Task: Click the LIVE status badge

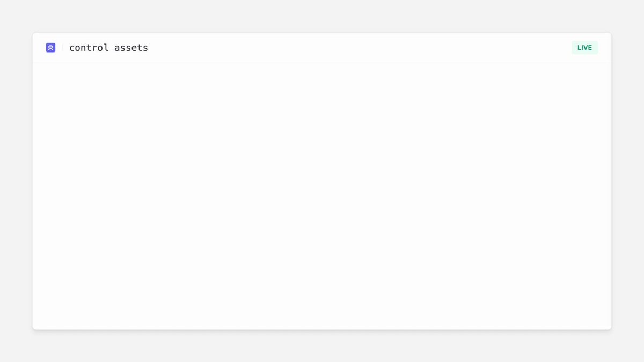Action: [x=584, y=48]
